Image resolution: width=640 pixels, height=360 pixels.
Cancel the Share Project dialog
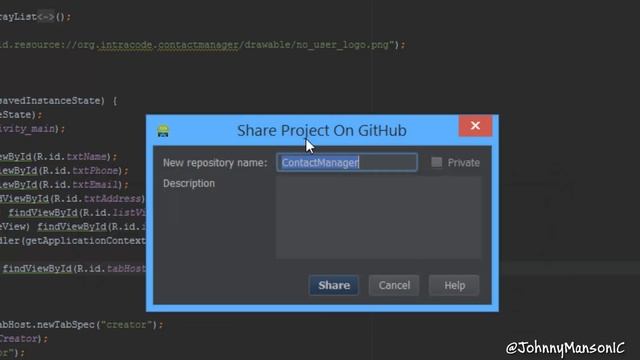(x=394, y=285)
